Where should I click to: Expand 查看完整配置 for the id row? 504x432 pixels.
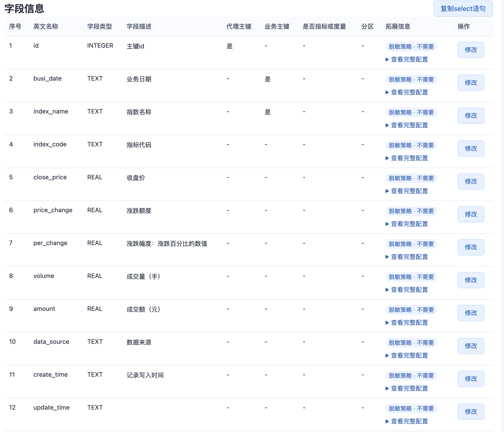tap(407, 60)
